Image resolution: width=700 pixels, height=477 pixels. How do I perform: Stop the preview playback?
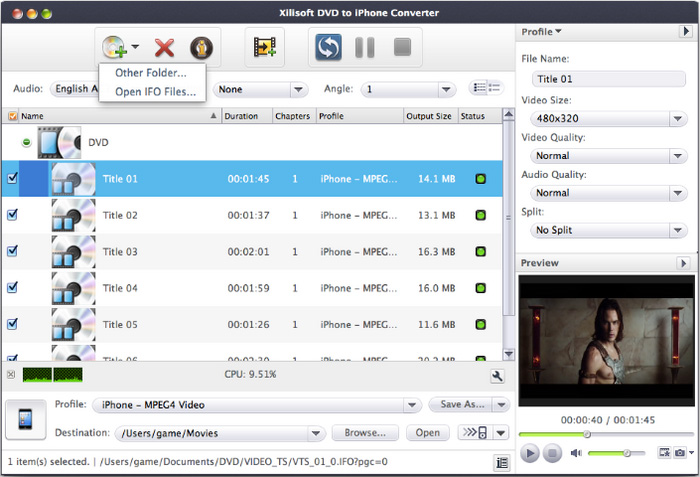pyautogui.click(x=552, y=453)
